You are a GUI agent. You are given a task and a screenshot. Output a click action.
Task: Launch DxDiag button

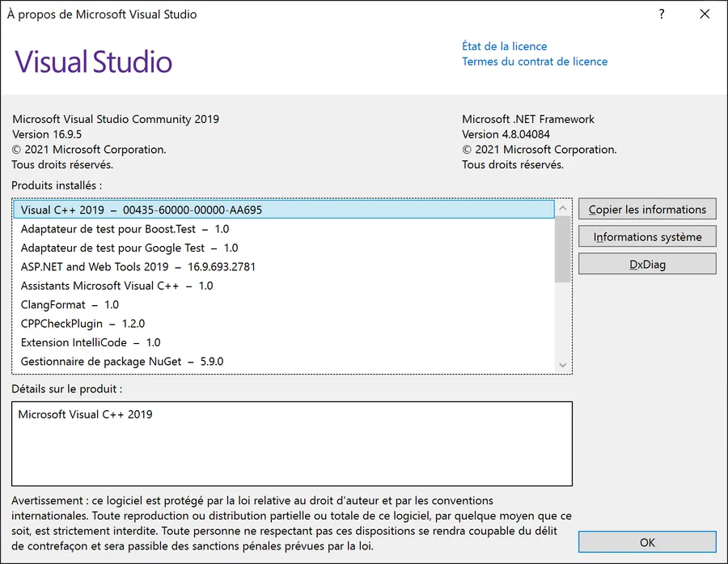(x=647, y=265)
